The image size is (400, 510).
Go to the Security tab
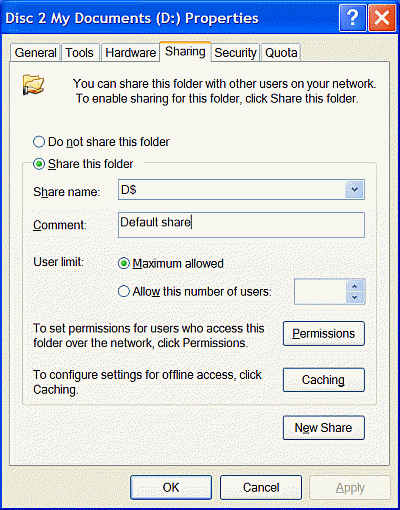point(235,53)
